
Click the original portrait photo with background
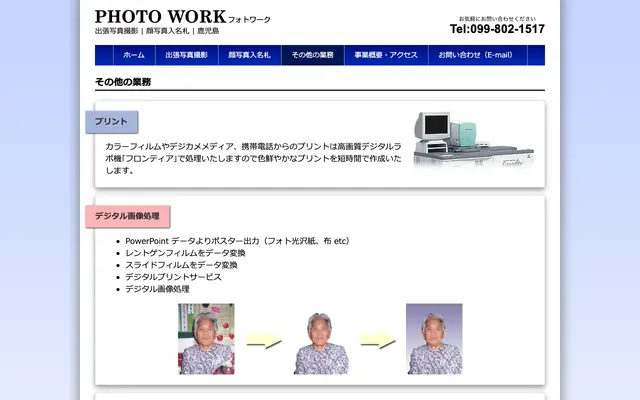pos(206,339)
